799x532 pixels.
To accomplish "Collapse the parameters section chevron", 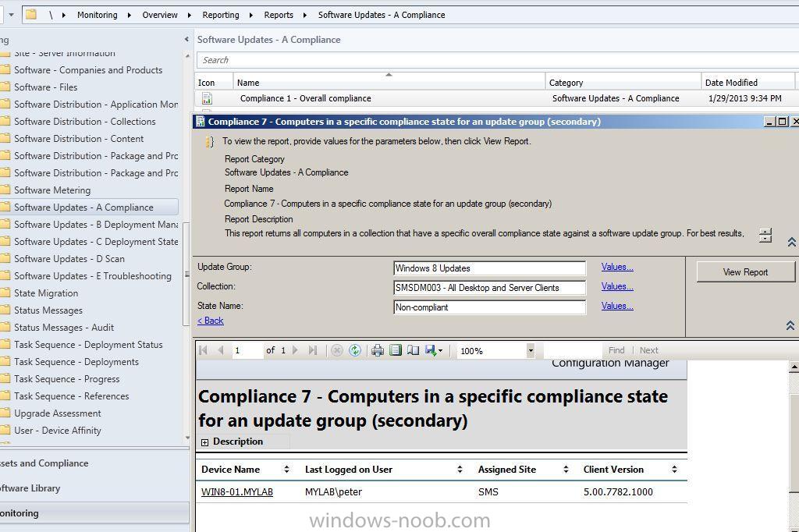I will (x=790, y=325).
